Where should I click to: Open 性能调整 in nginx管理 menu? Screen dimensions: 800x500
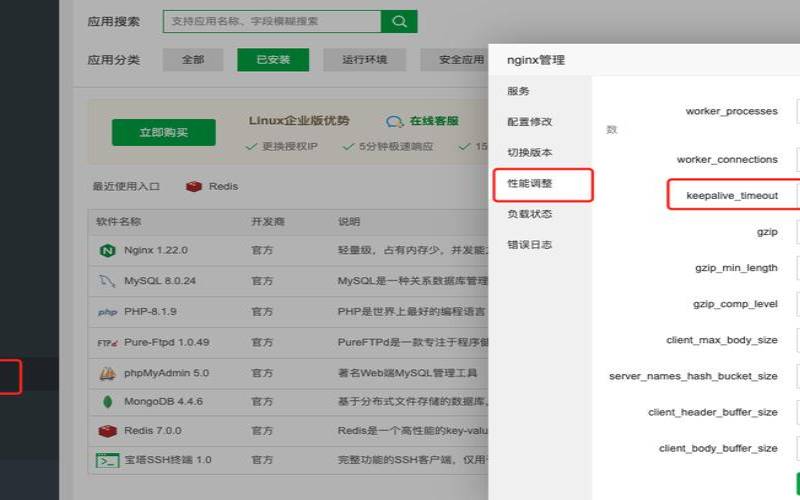pyautogui.click(x=530, y=184)
